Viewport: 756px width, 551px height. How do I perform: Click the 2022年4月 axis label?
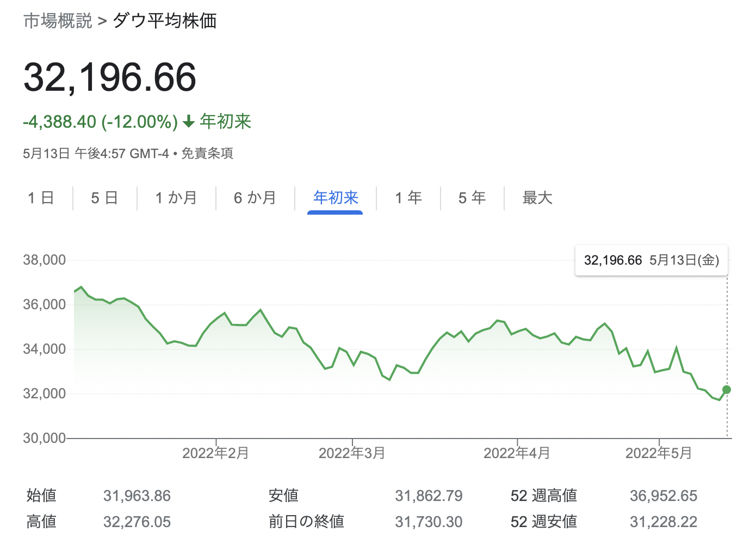(517, 453)
